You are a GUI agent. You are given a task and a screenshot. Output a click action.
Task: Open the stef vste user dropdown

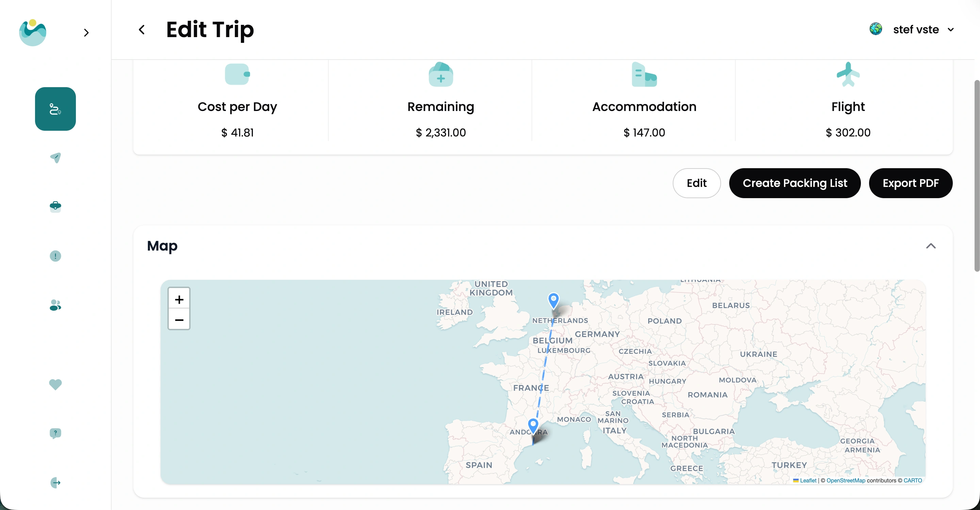point(915,30)
